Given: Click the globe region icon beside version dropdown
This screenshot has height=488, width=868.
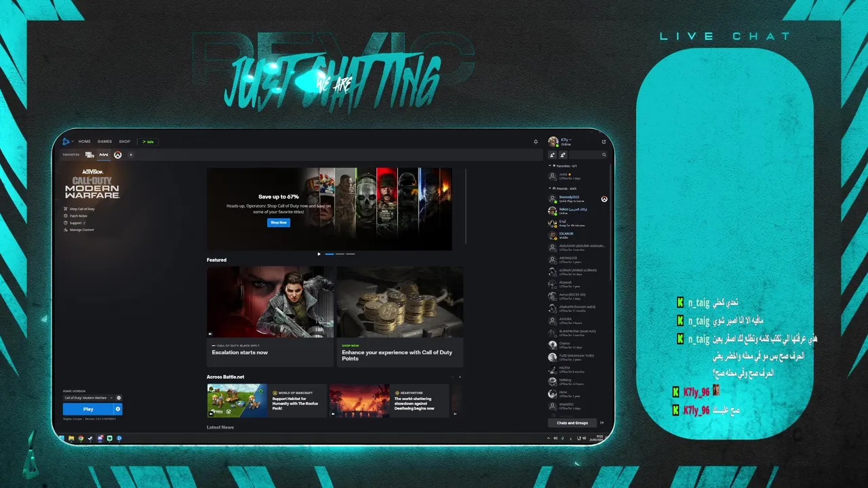Looking at the screenshot, I should pyautogui.click(x=119, y=398).
